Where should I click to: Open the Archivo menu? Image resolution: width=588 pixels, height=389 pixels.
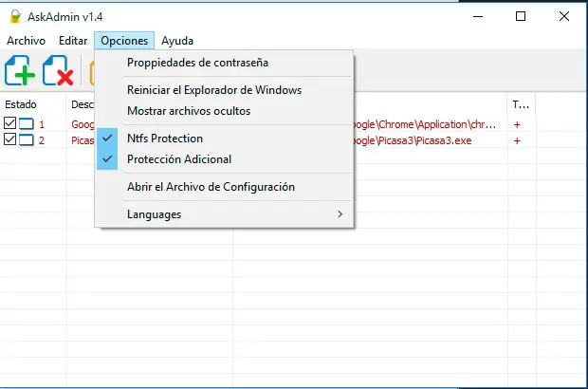(26, 41)
